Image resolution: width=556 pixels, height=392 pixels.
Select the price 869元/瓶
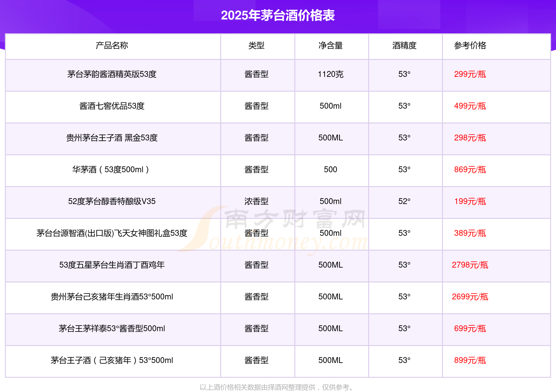tap(470, 170)
